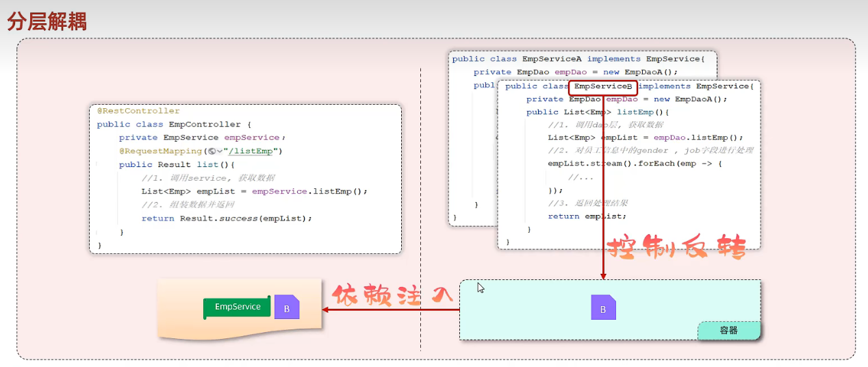Click the @RestController annotation

click(x=138, y=111)
